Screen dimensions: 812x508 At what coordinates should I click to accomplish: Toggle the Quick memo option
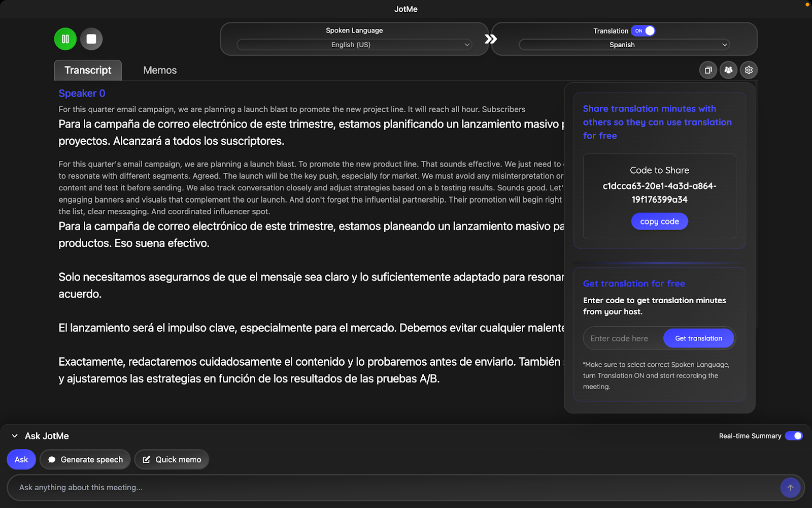pos(172,459)
